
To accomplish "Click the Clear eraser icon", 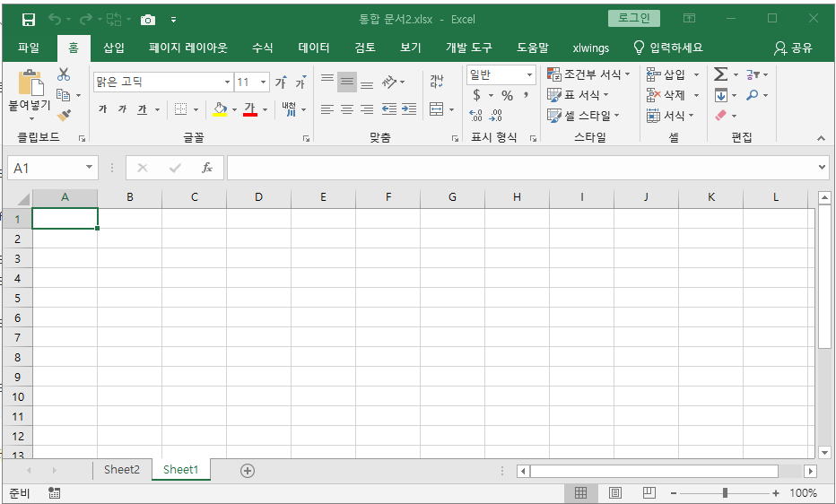I will [721, 115].
